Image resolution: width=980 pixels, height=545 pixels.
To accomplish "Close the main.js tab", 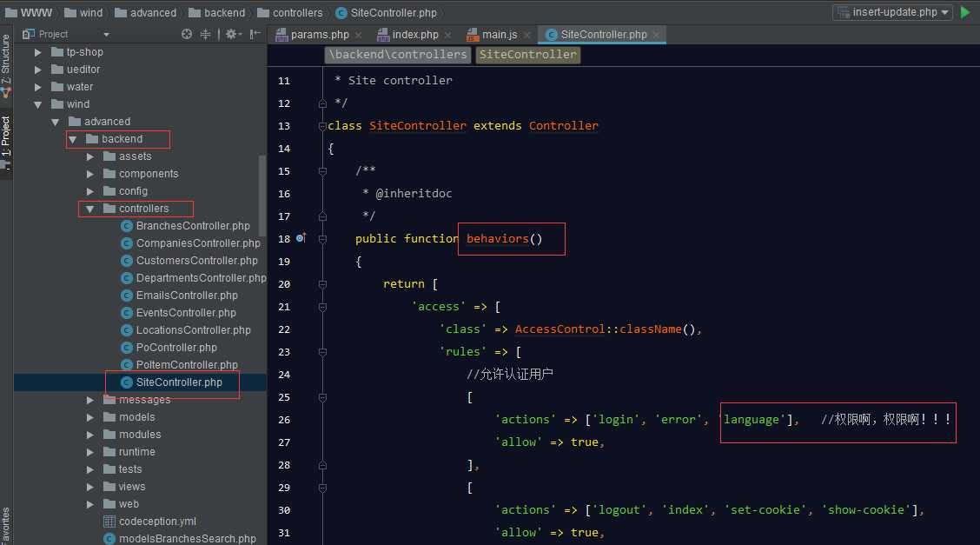I will (x=526, y=35).
